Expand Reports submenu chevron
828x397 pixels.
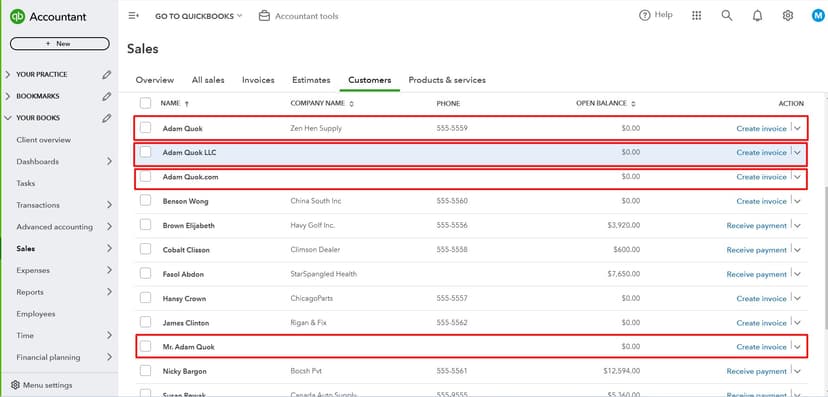109,291
